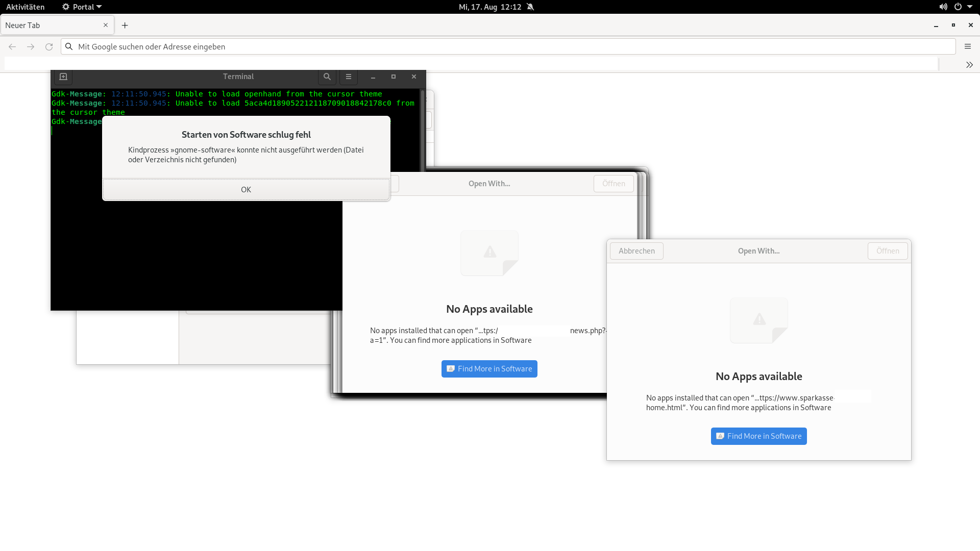Open the terminal search icon

coord(327,77)
